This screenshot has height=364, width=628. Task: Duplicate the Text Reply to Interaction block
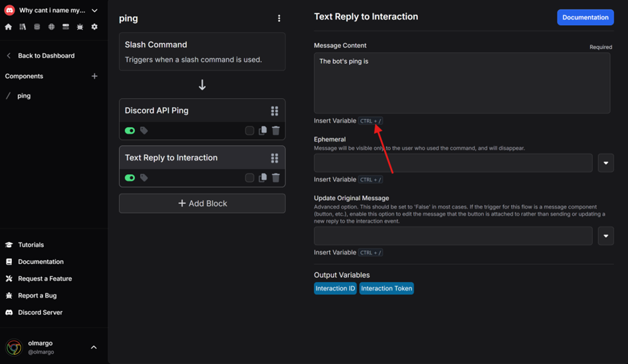coord(262,178)
